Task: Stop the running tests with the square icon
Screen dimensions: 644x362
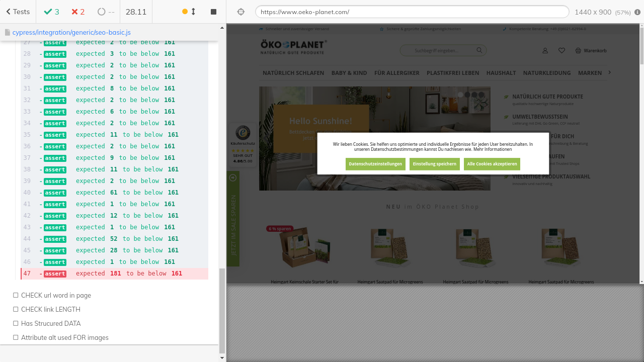Action: 213,12
